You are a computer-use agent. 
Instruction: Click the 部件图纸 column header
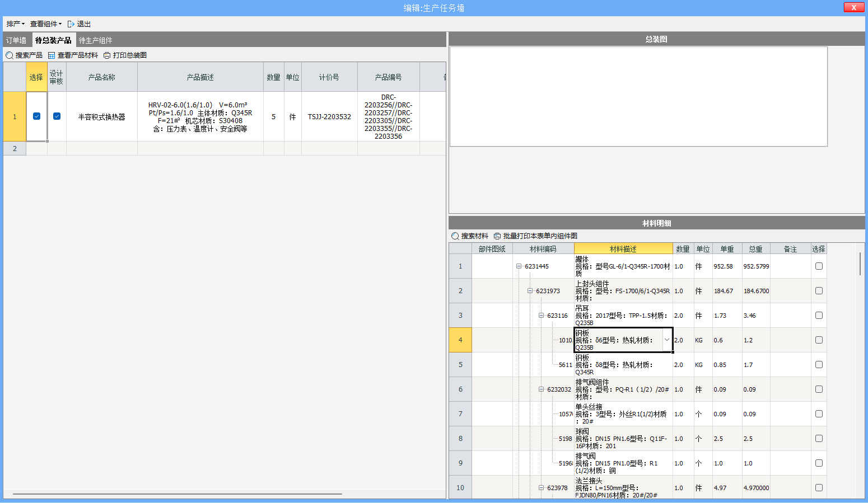[492, 249]
